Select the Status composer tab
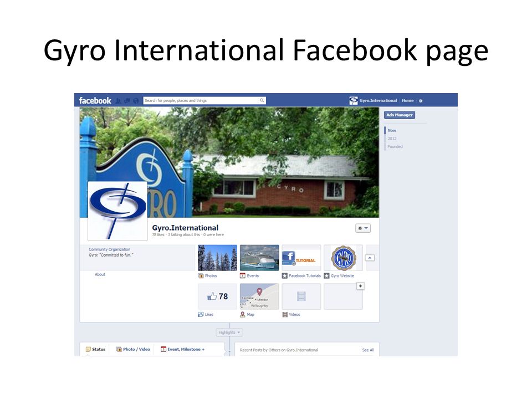 point(95,349)
